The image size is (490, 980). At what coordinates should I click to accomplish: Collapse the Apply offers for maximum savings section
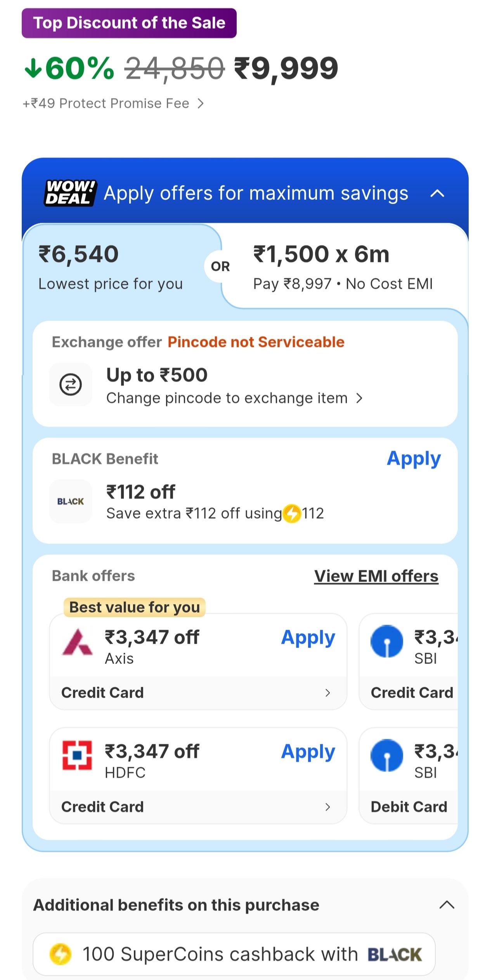click(x=437, y=193)
